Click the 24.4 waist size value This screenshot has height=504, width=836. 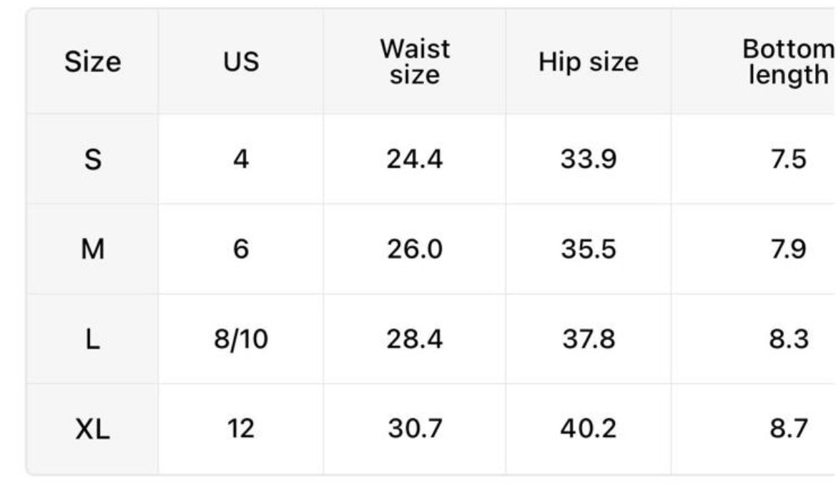point(415,159)
